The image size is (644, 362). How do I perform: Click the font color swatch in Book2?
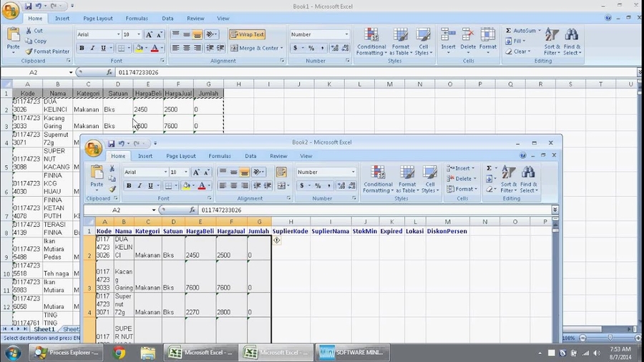click(x=201, y=186)
